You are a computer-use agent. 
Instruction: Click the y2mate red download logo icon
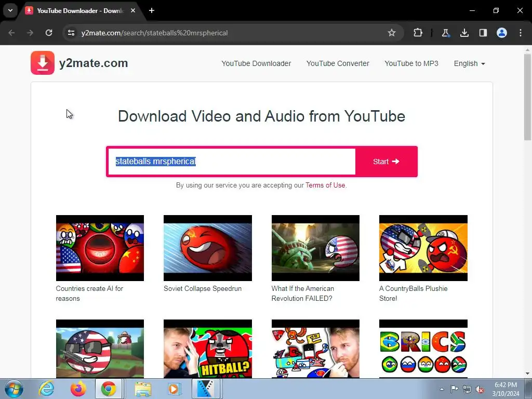pyautogui.click(x=43, y=63)
